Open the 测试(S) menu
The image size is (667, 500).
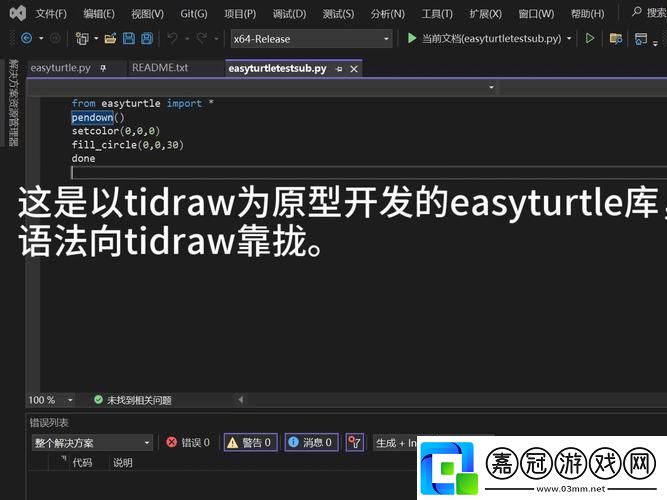(338, 14)
